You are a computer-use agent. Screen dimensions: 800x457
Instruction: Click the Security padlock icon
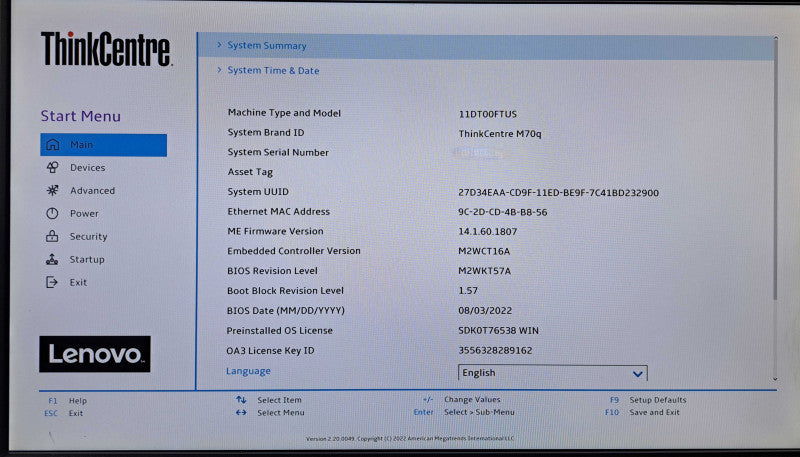pos(52,236)
